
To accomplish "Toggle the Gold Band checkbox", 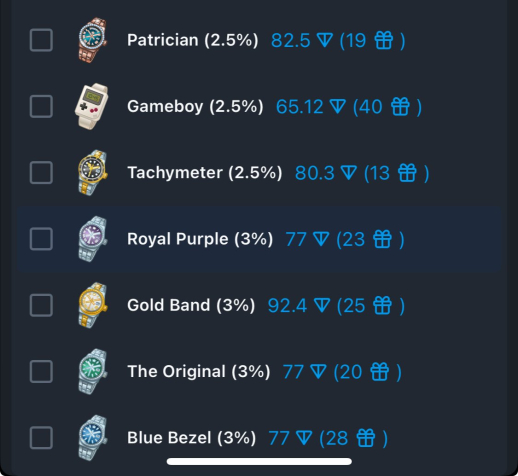I will point(41,305).
